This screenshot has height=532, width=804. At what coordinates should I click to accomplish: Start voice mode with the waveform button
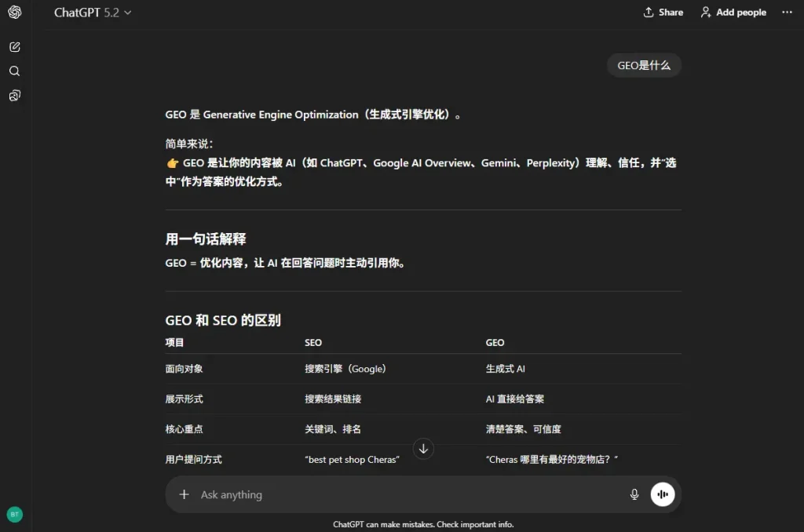(x=663, y=494)
